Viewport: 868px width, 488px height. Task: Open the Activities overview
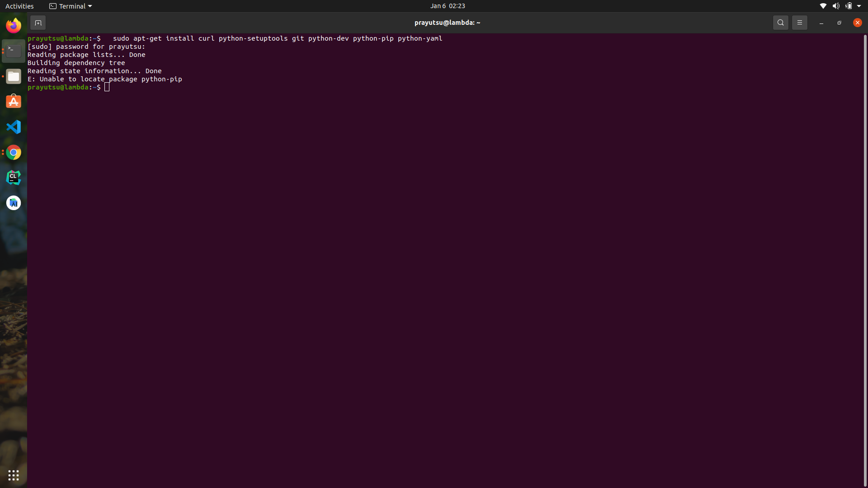click(x=19, y=6)
